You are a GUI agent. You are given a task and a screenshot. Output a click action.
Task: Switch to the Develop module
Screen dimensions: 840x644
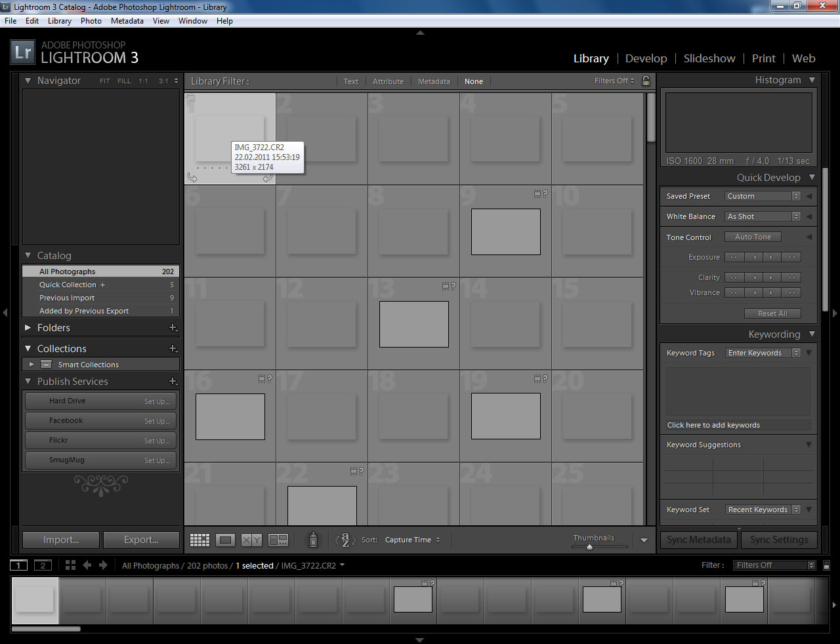(646, 58)
